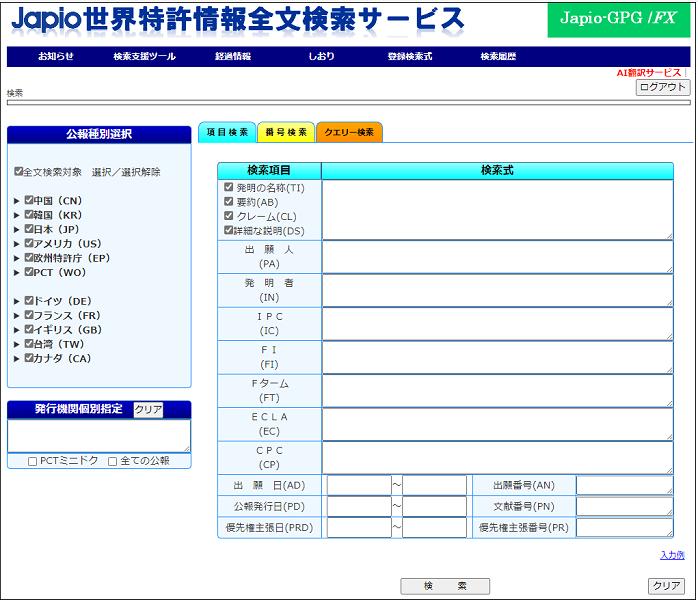The width and height of the screenshot is (698, 602).
Task: Open the 検索支援ツール menu
Action: (144, 57)
